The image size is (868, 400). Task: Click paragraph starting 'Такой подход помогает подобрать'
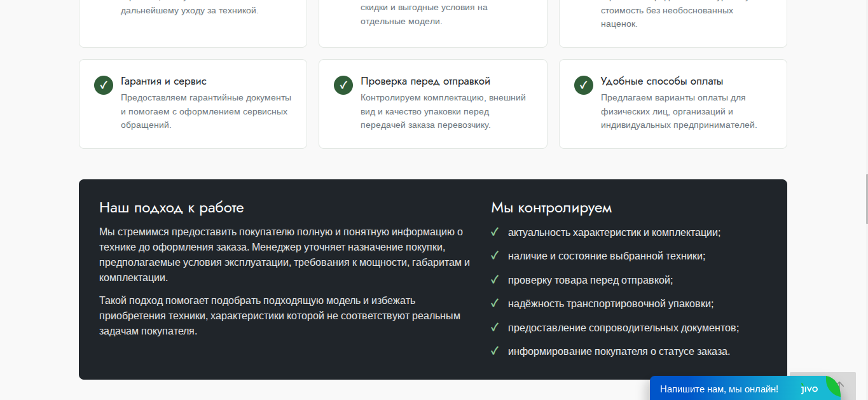(280, 315)
